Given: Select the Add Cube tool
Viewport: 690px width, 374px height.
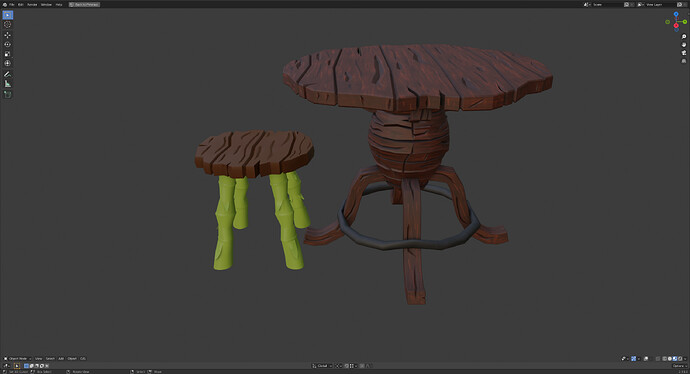Looking at the screenshot, I should pyautogui.click(x=7, y=94).
